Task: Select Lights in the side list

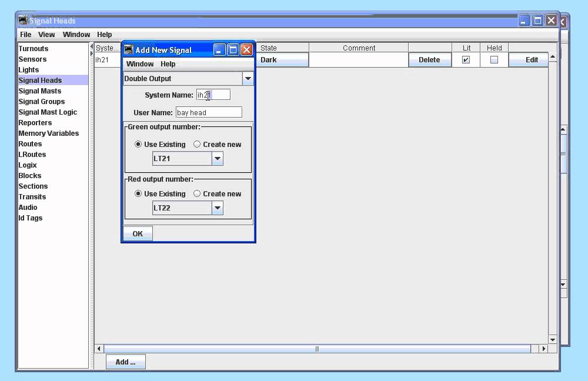Action: tap(54, 70)
